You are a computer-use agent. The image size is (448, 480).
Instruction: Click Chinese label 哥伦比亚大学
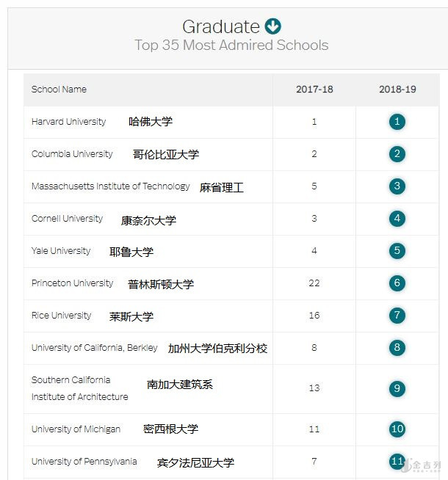pos(166,154)
